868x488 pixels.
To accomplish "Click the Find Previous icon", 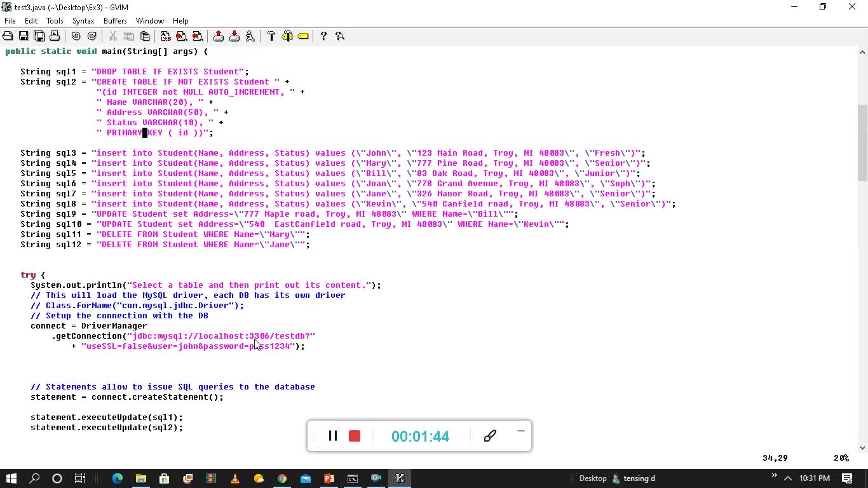I will (x=197, y=36).
